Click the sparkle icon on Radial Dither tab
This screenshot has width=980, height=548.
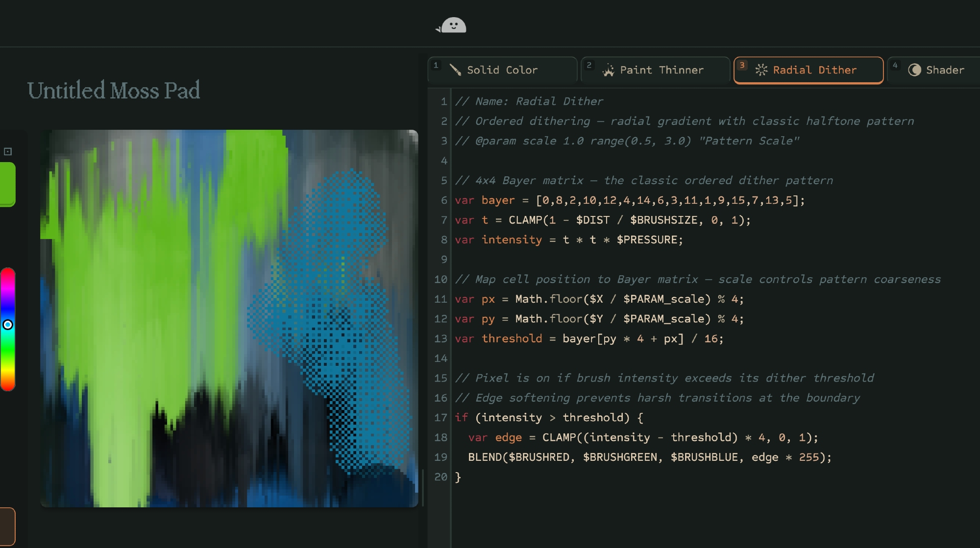click(x=761, y=70)
